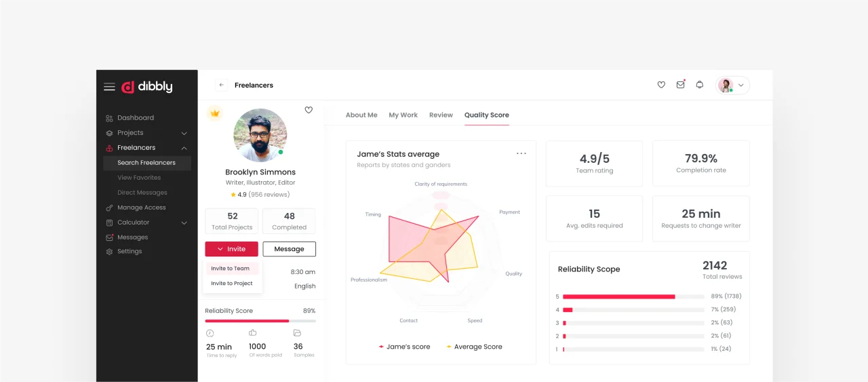Image resolution: width=868 pixels, height=382 pixels.
Task: Open View Favorites link in sidebar
Action: [x=139, y=178]
